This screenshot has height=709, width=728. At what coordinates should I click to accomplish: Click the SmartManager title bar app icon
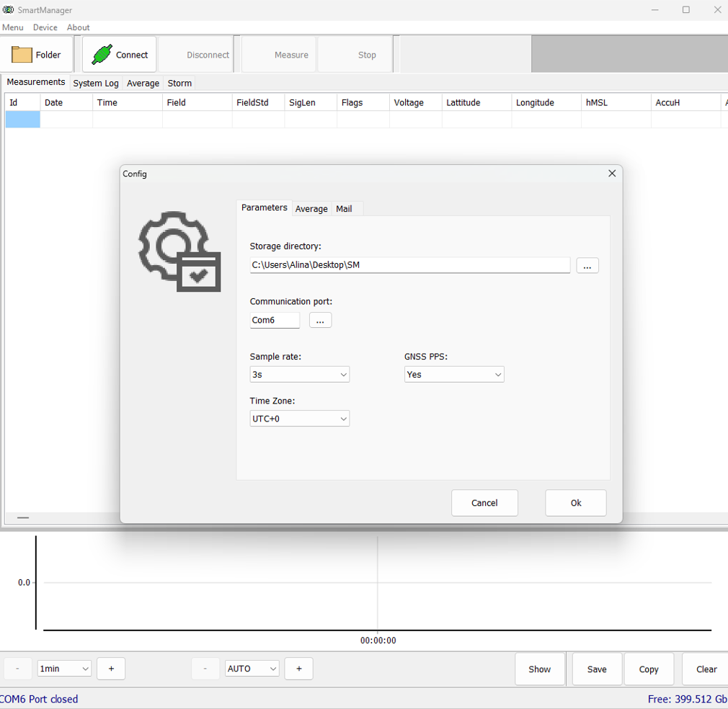click(8, 10)
